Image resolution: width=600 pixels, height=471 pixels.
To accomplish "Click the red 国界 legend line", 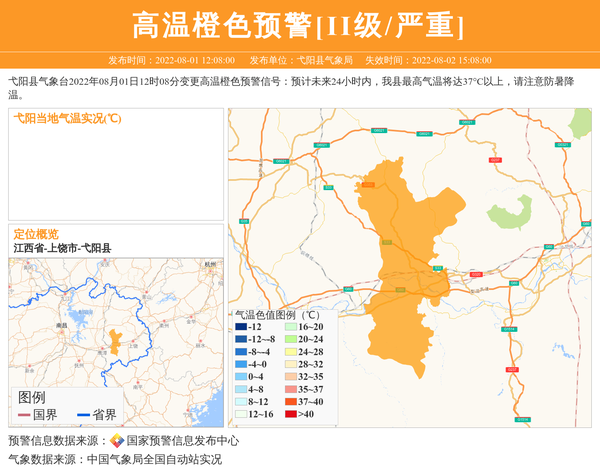I will click(x=24, y=415).
